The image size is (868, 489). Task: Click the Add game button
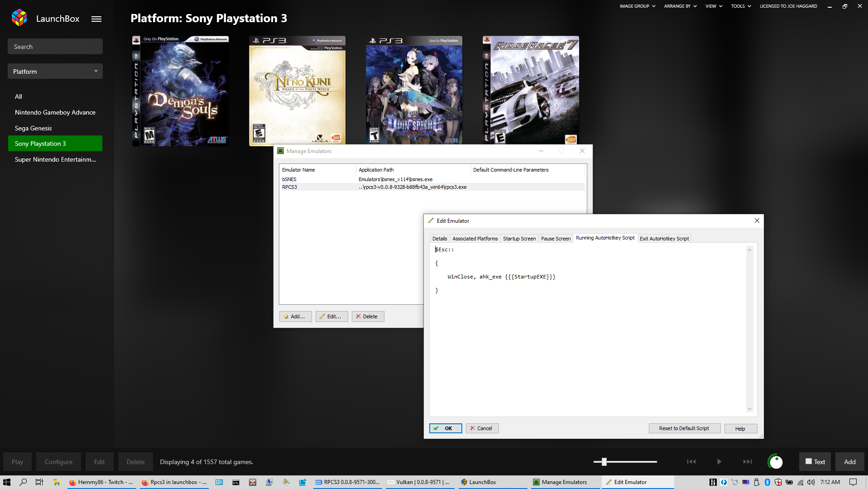click(850, 462)
